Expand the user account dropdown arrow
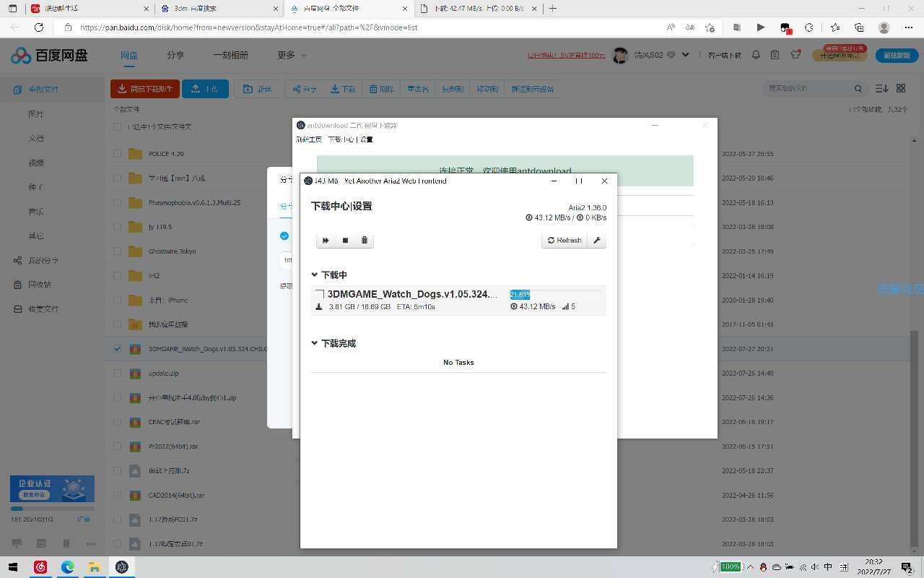Viewport: 924px width, 578px height. coord(685,55)
